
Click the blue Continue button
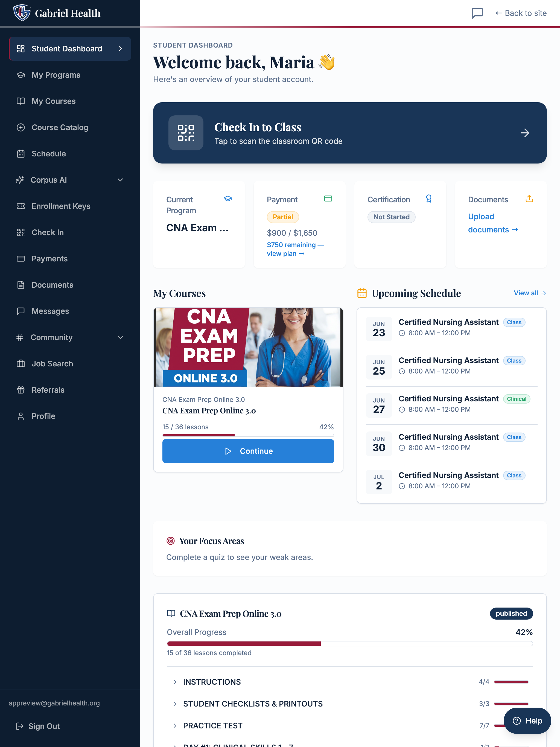pos(248,451)
